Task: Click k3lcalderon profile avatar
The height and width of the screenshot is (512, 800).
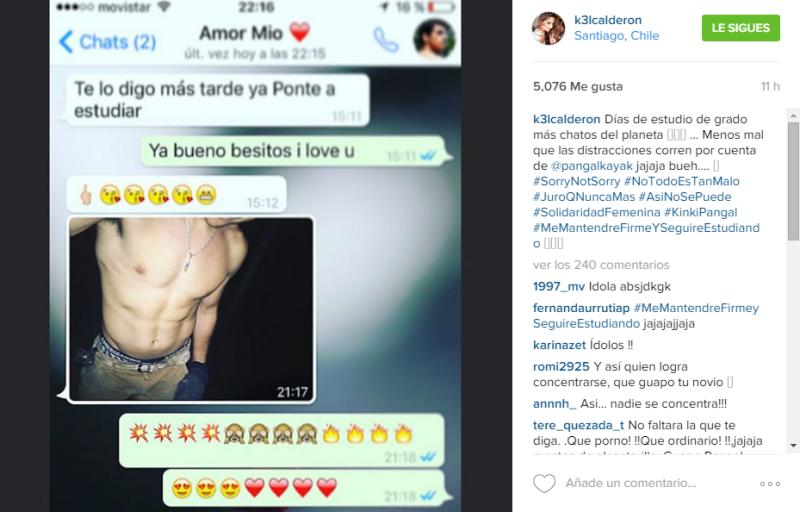Action: pos(548,28)
